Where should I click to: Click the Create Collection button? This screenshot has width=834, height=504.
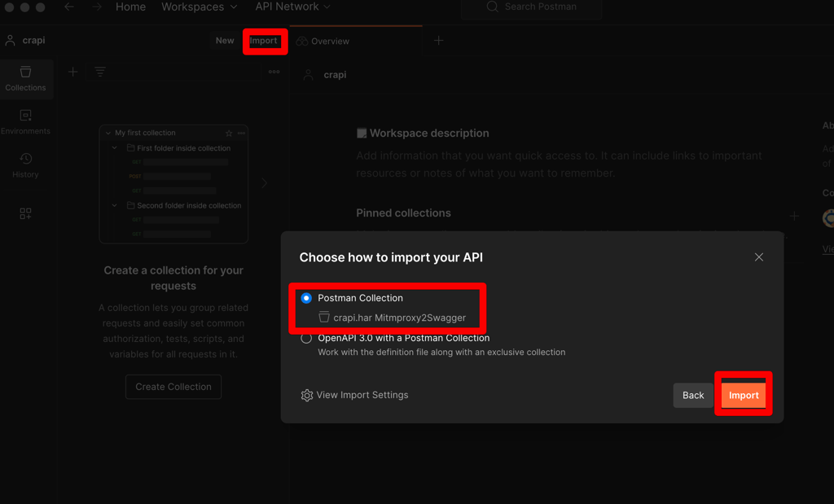click(x=173, y=387)
